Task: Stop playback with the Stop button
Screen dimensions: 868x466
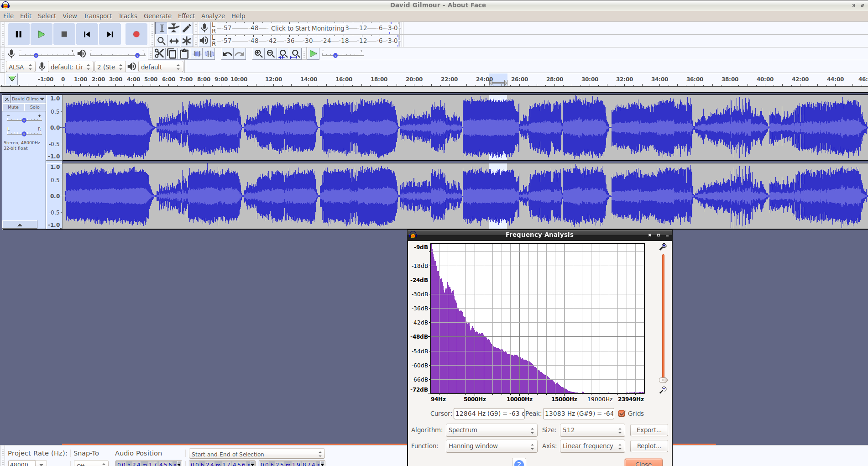Action: pos(64,34)
